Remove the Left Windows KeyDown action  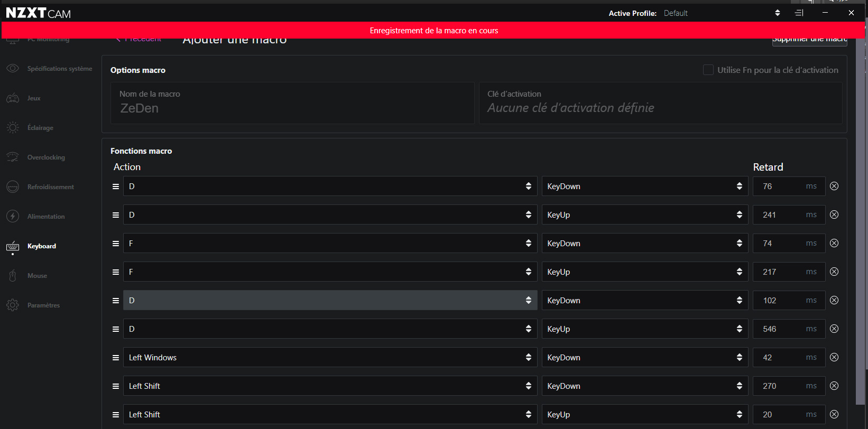tap(834, 357)
